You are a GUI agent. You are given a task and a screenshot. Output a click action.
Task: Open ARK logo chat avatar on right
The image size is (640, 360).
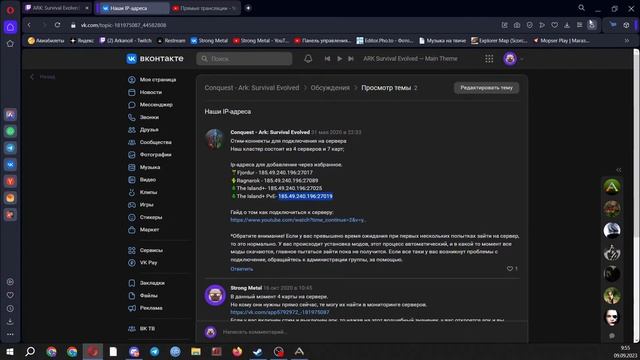pos(612,187)
